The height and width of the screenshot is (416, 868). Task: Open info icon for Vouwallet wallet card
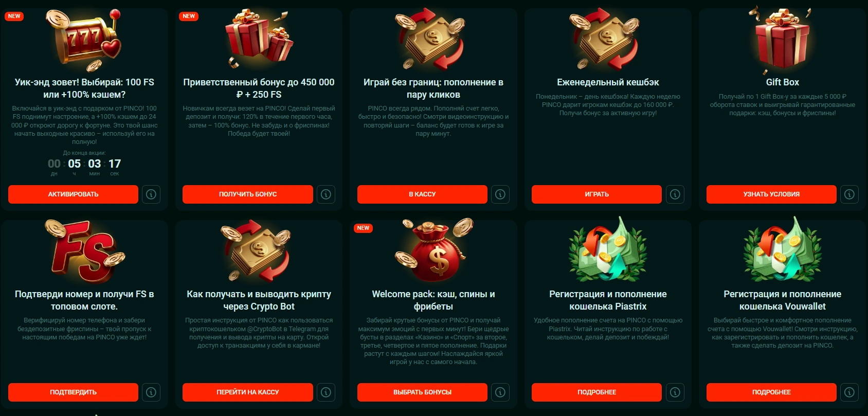pyautogui.click(x=849, y=392)
